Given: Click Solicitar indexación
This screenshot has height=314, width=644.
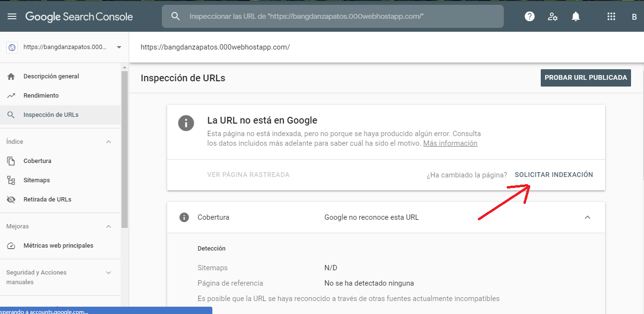Looking at the screenshot, I should click(554, 175).
